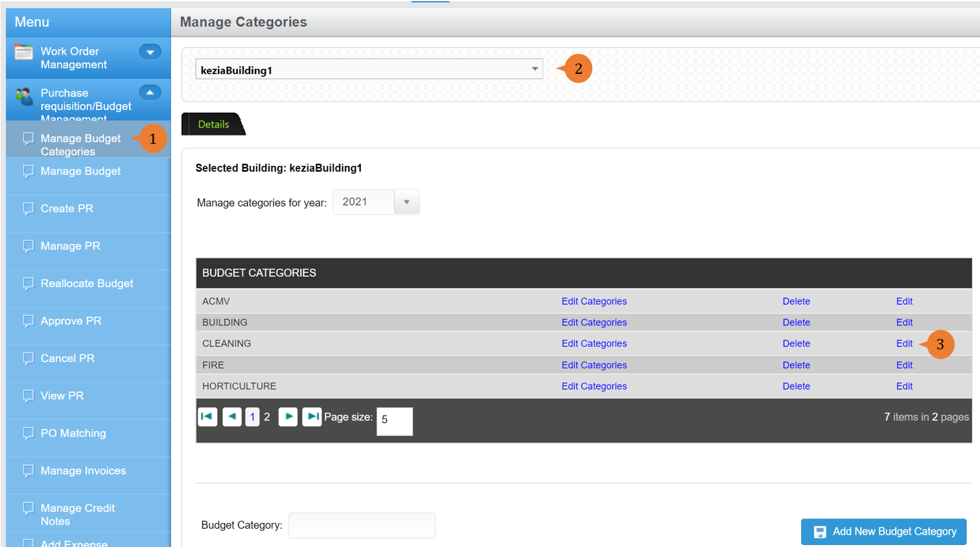This screenshot has height=547, width=980.
Task: Click the ACMV category name
Action: 216,301
